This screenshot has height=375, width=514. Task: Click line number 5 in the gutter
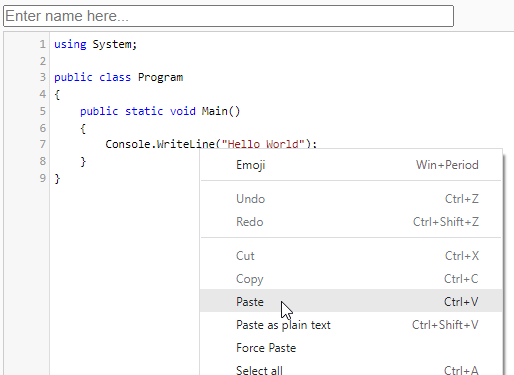click(42, 111)
